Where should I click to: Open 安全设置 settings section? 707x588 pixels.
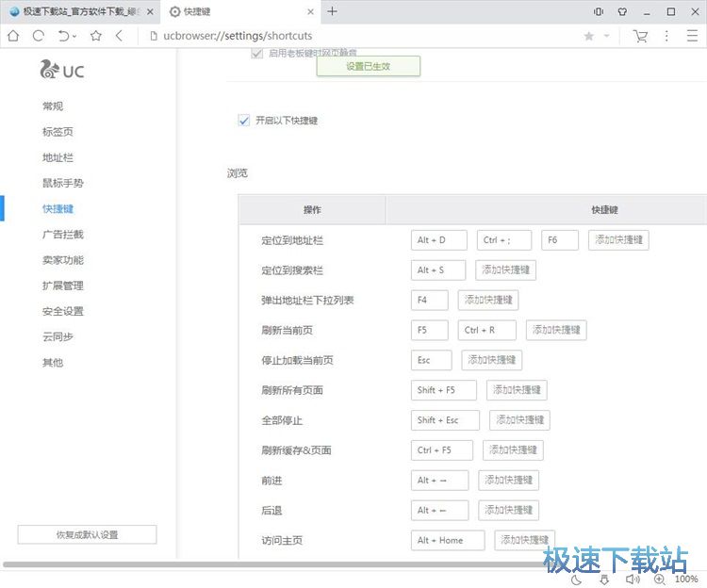point(62,311)
